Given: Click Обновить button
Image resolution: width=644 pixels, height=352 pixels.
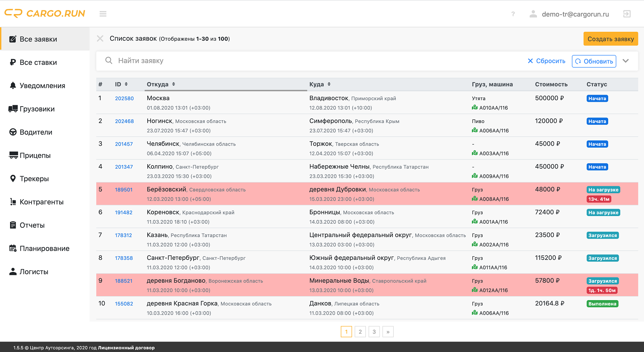Looking at the screenshot, I should pyautogui.click(x=594, y=61).
